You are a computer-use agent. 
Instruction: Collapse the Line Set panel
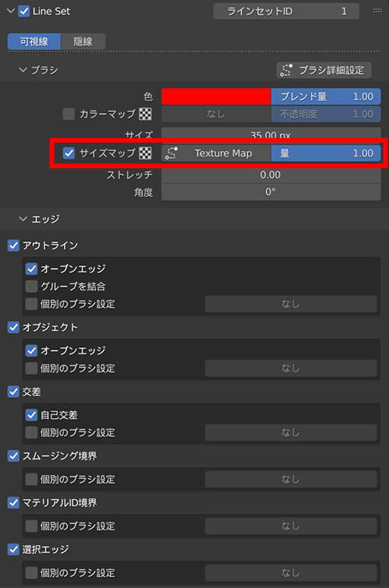pos(11,11)
